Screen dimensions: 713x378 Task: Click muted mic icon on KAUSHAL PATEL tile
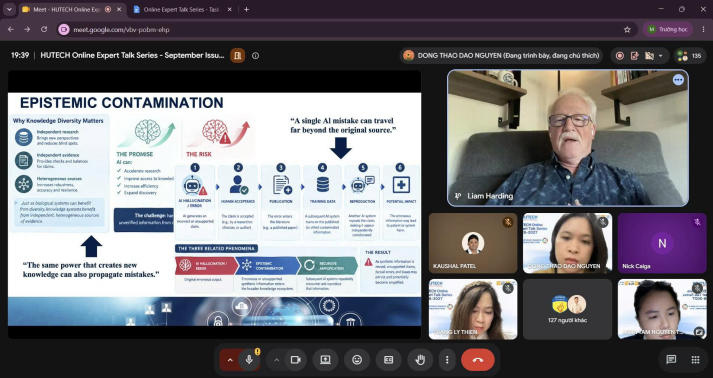tap(507, 222)
